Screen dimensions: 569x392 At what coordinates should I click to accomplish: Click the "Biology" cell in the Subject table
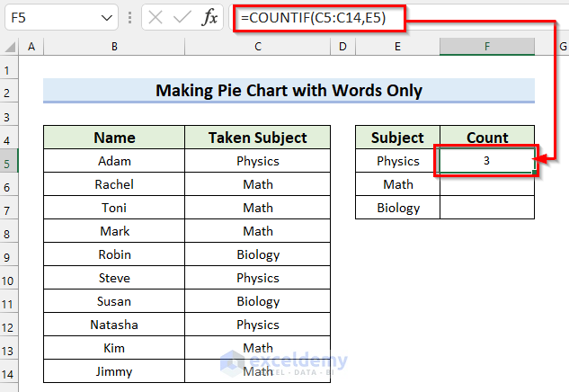coord(398,208)
